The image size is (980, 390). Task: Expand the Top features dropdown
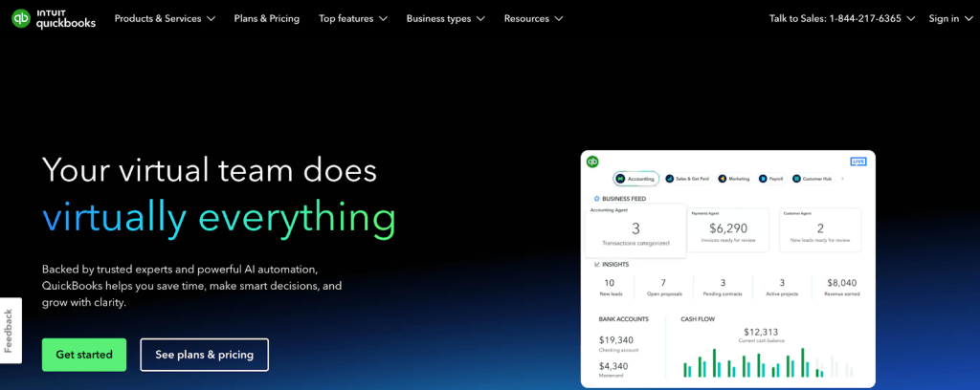click(x=353, y=18)
